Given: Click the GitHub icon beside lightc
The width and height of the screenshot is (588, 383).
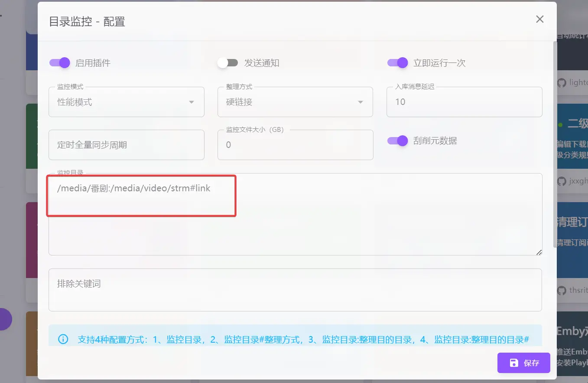Looking at the screenshot, I should (x=562, y=82).
